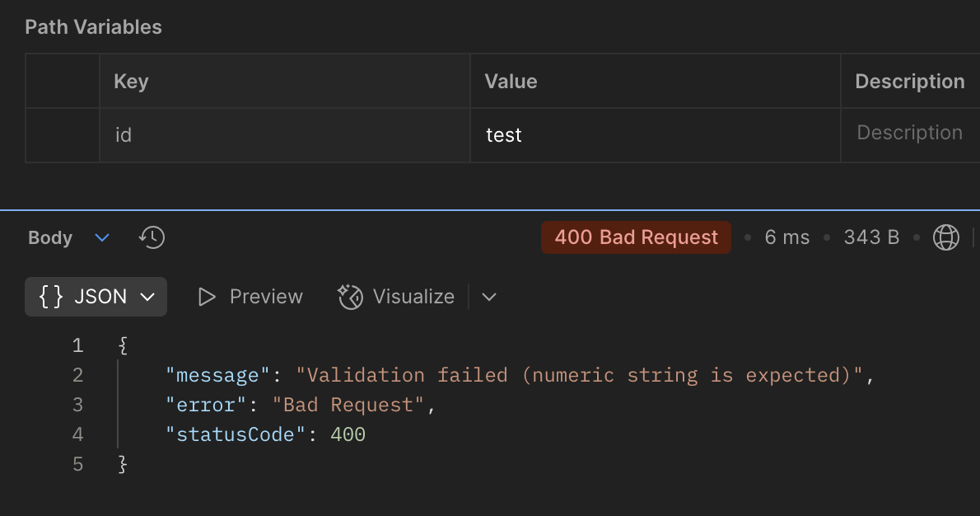Click the Preview play icon
Image resolution: width=980 pixels, height=516 pixels.
click(x=208, y=297)
